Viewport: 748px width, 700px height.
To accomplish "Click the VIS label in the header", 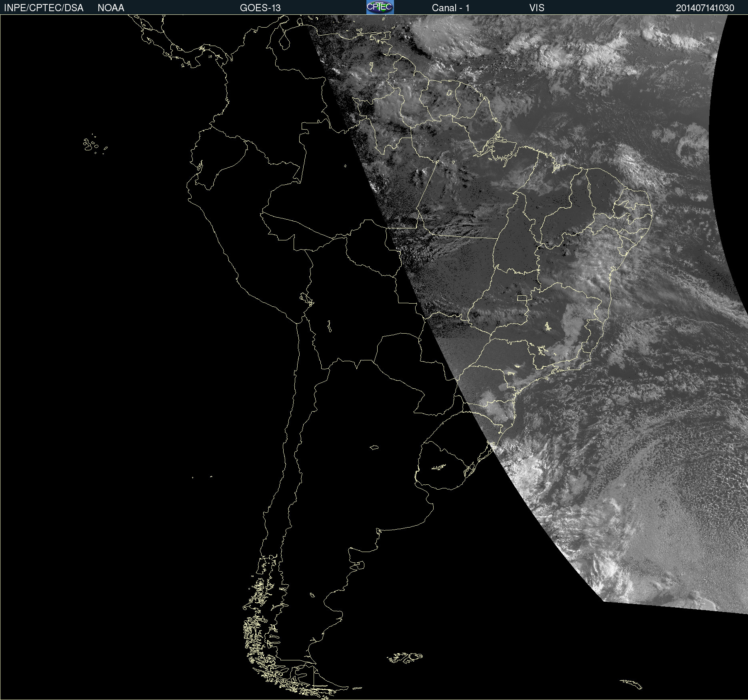I will [x=536, y=8].
